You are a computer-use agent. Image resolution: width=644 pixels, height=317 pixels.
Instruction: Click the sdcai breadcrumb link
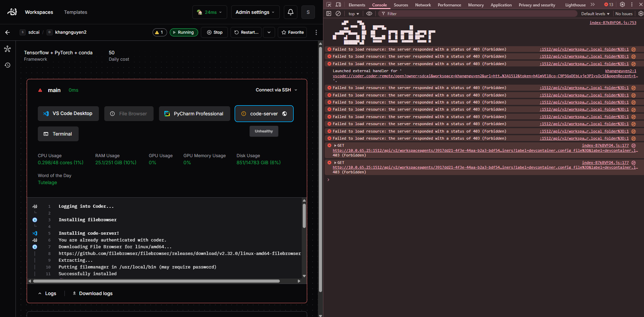tap(34, 32)
